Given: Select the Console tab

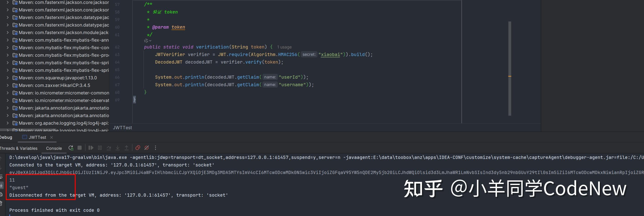Looking at the screenshot, I should tap(54, 148).
